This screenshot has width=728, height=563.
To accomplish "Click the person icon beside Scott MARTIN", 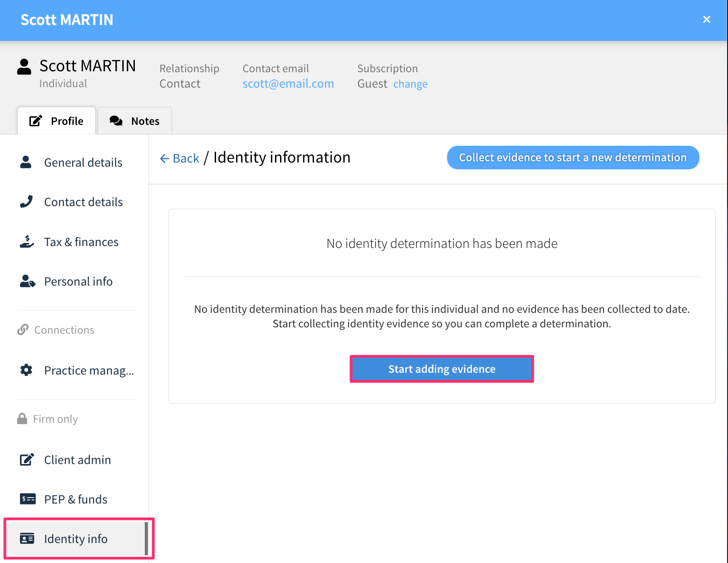I will coord(24,67).
